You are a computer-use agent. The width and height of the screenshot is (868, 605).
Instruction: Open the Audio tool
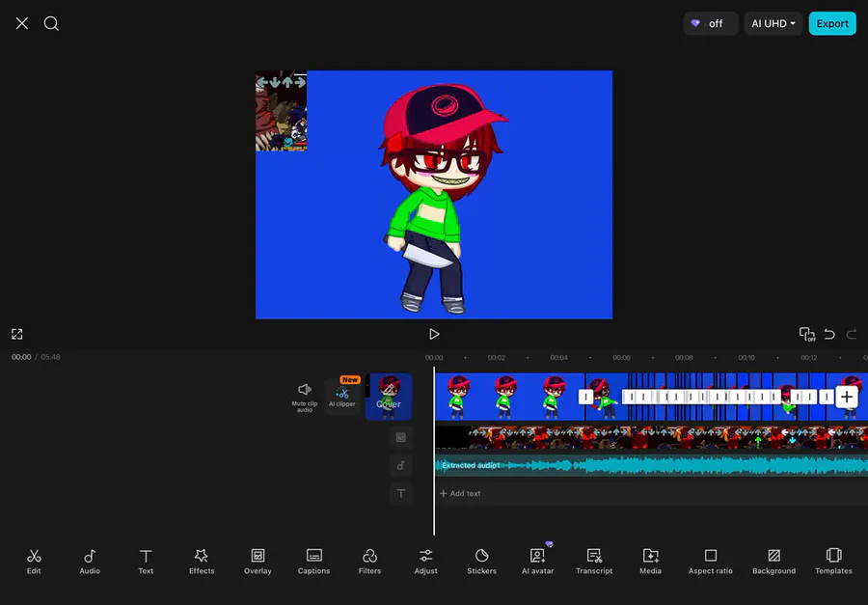click(x=90, y=562)
